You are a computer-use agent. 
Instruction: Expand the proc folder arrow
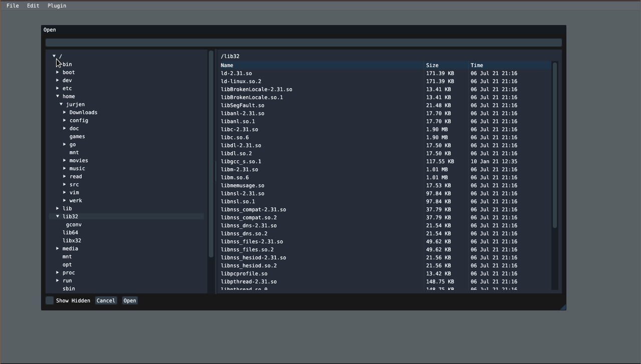tap(58, 272)
